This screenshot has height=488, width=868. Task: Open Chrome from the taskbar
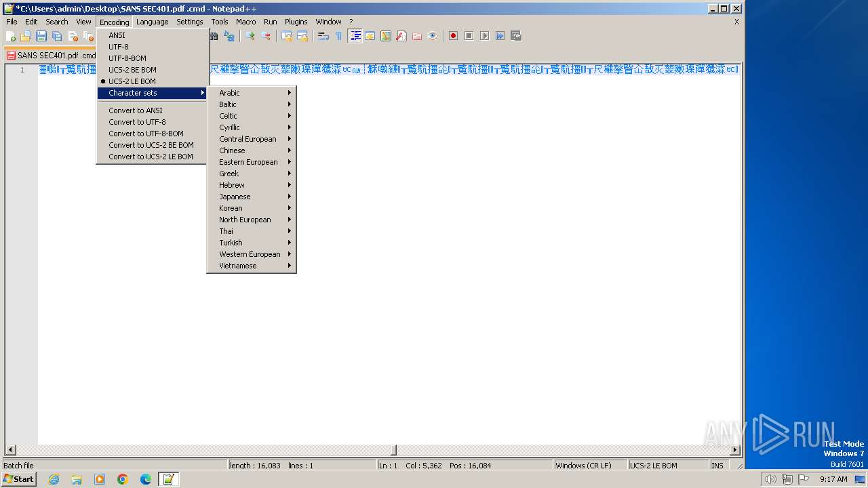coord(123,479)
